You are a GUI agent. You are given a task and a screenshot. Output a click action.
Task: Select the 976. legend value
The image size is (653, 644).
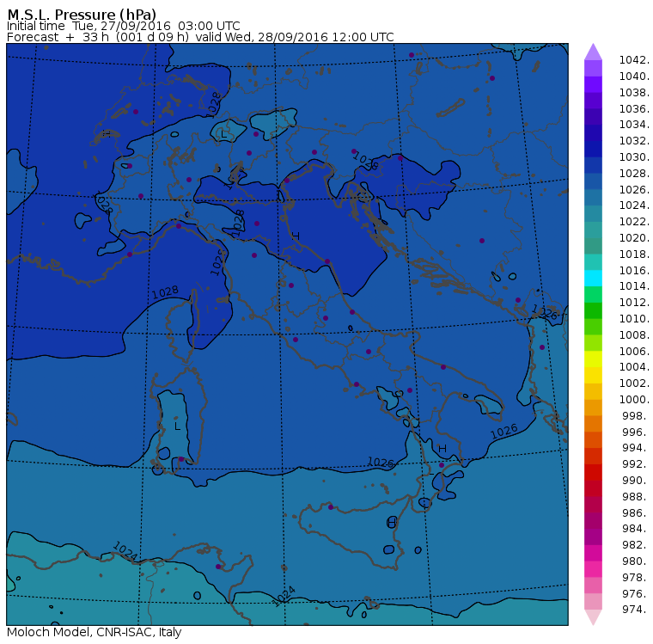coord(636,594)
